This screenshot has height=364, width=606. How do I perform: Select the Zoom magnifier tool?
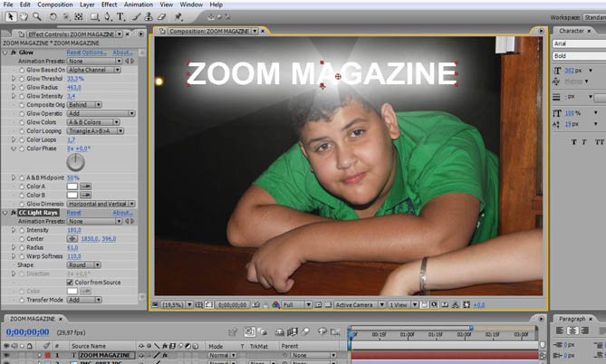(36, 16)
